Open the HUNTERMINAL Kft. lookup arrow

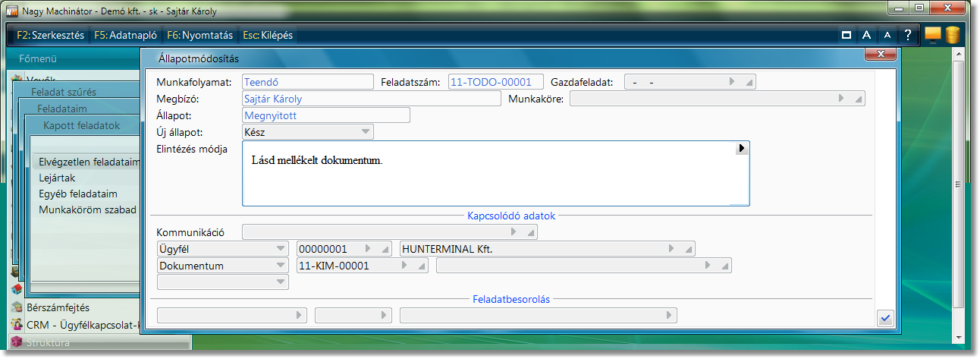(x=671, y=248)
